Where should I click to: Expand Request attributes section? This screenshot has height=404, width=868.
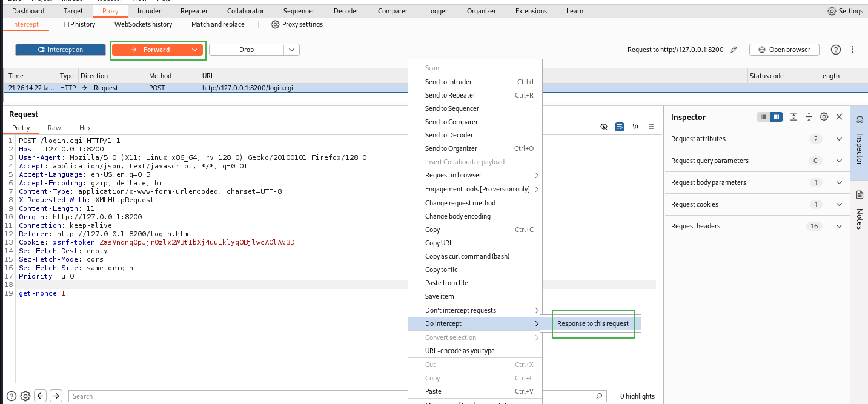(757, 139)
